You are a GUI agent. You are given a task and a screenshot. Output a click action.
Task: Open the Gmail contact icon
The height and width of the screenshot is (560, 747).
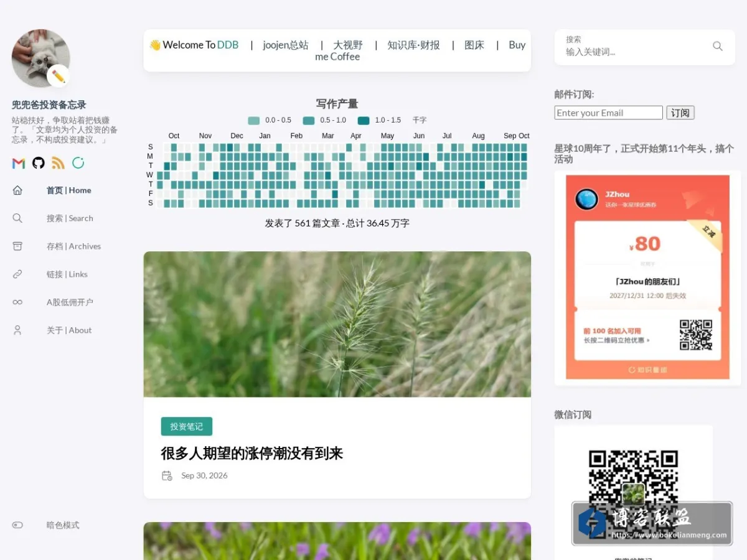(19, 163)
